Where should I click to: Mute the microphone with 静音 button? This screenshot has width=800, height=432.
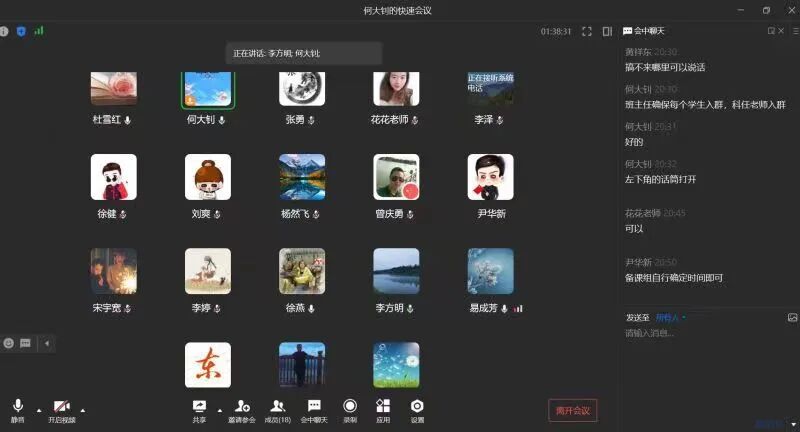(x=18, y=411)
